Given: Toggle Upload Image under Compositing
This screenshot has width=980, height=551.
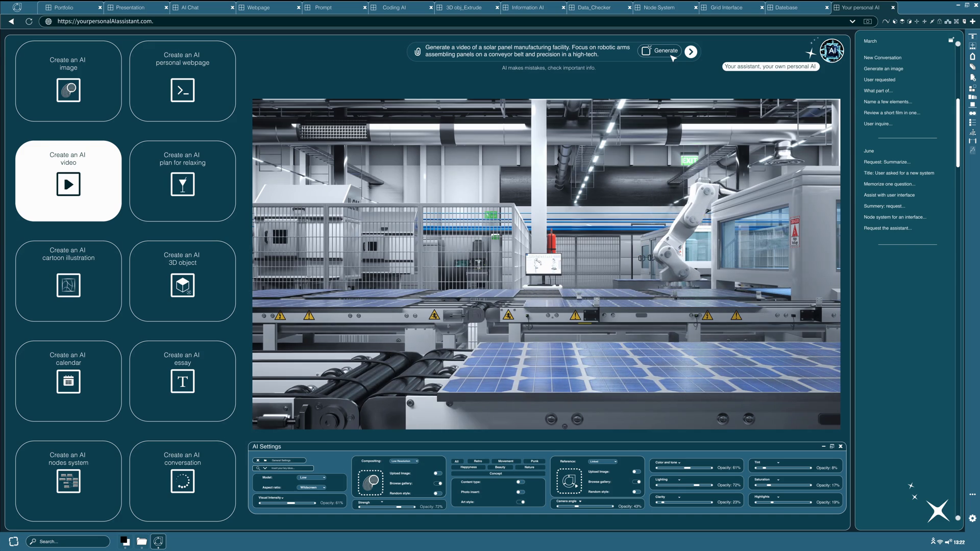Looking at the screenshot, I should coord(438,473).
